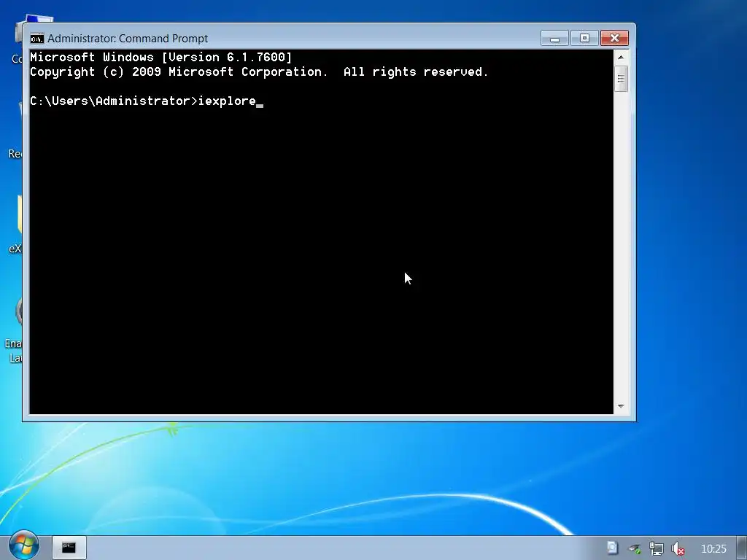747x560 pixels.
Task: Click the Safely Remove Hardware tray icon
Action: (635, 549)
